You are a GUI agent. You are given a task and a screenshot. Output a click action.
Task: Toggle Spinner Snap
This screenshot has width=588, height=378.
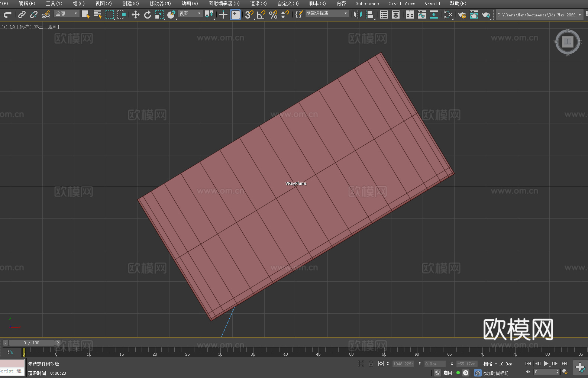pyautogui.click(x=285, y=14)
